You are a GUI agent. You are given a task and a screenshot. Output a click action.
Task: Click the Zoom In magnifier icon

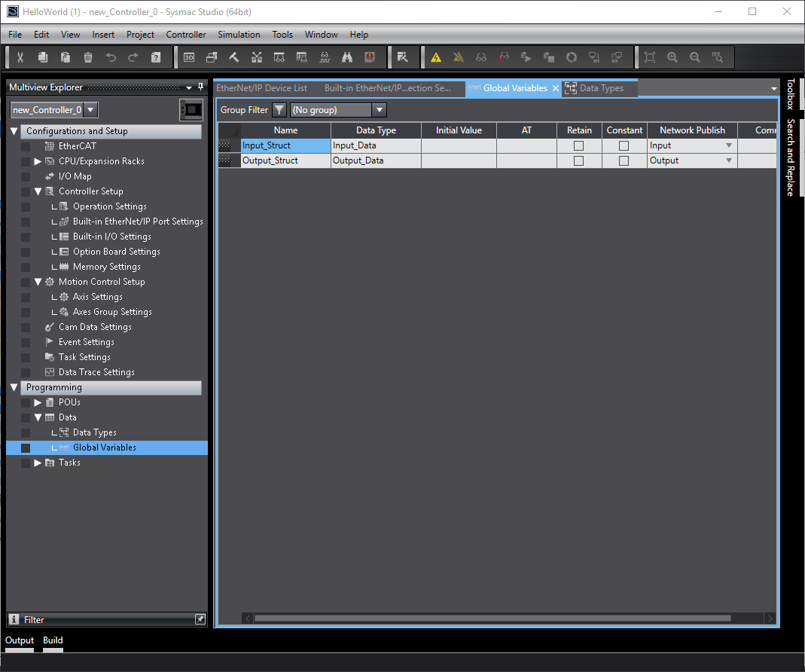click(672, 57)
